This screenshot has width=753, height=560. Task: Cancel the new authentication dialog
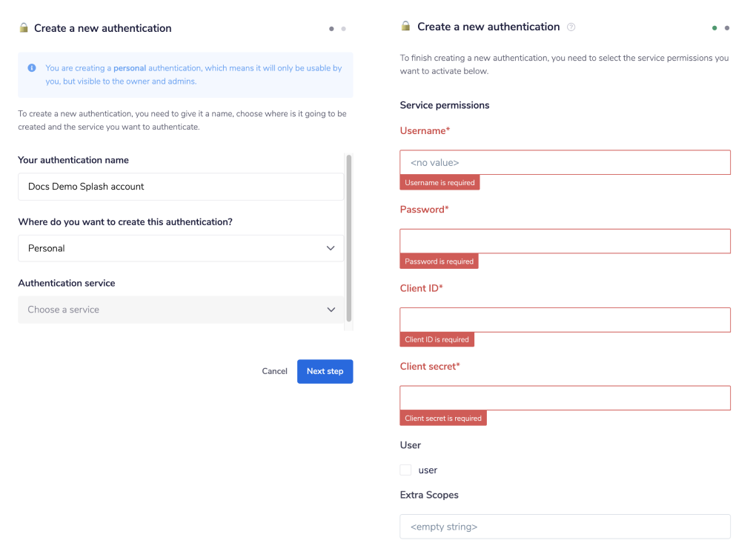tap(274, 371)
